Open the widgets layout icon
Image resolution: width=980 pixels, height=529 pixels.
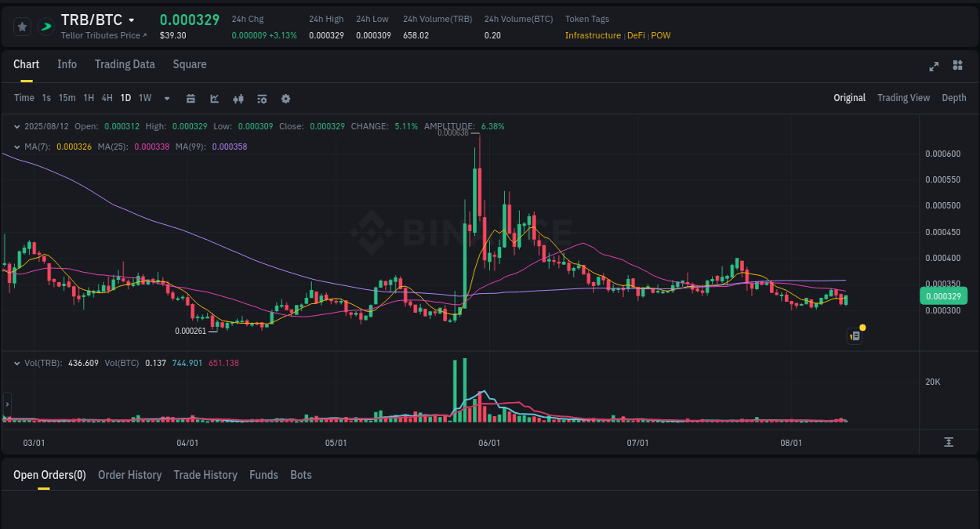(957, 67)
